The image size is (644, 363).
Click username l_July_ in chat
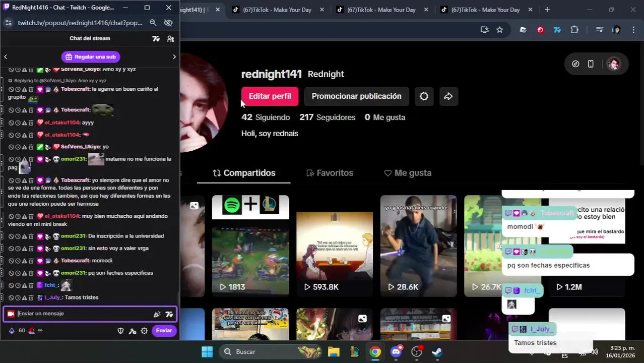(x=53, y=297)
